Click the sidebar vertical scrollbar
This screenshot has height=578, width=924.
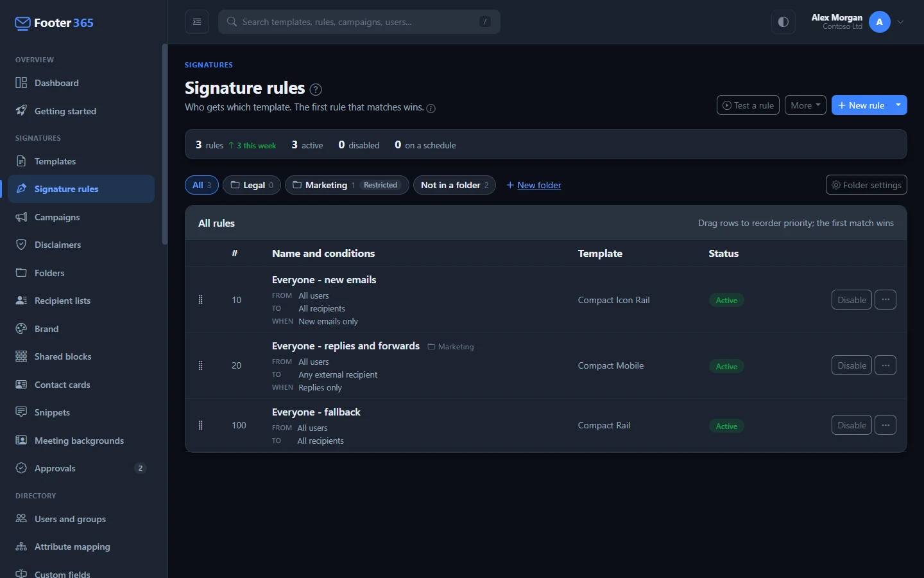click(164, 144)
